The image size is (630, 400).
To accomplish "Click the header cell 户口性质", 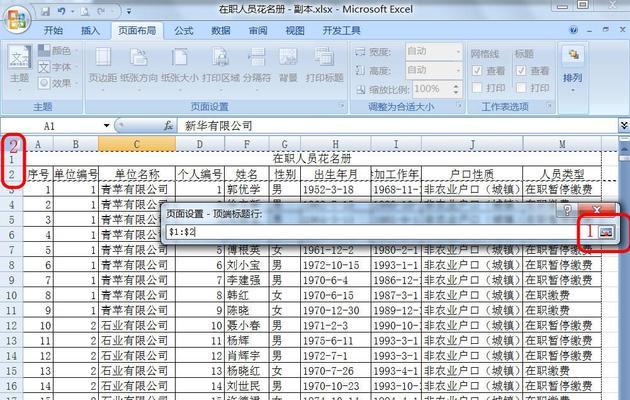I will click(472, 174).
